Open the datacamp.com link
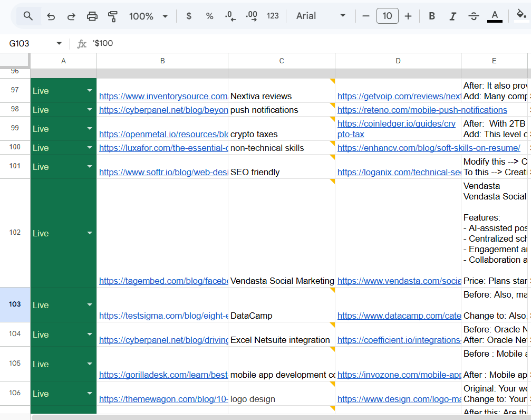Screen dimensions: 531x420 click(x=399, y=316)
